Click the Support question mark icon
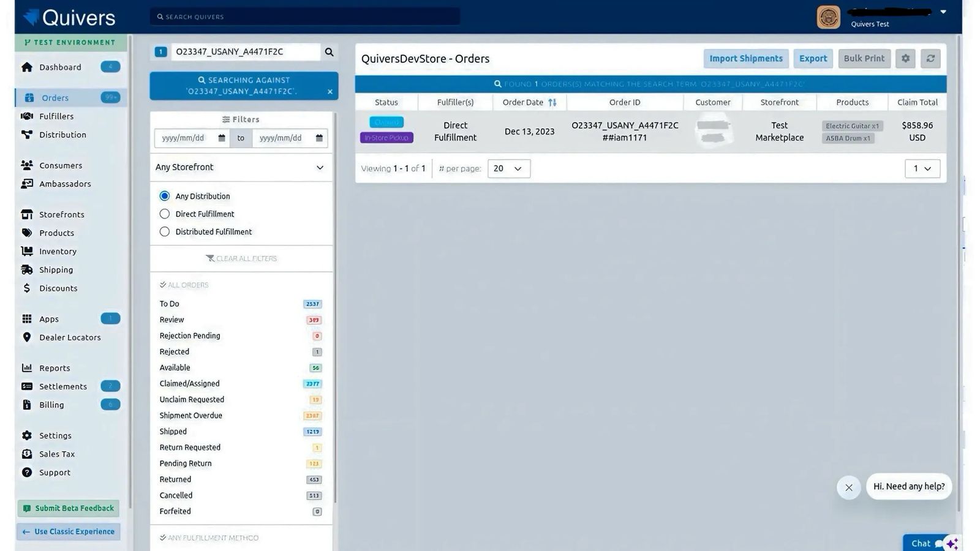The height and width of the screenshot is (551, 980). click(x=27, y=472)
